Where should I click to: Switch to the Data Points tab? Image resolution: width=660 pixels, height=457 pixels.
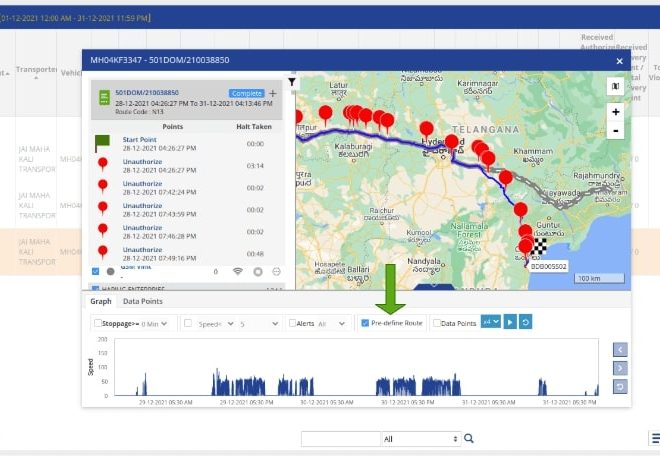[142, 301]
